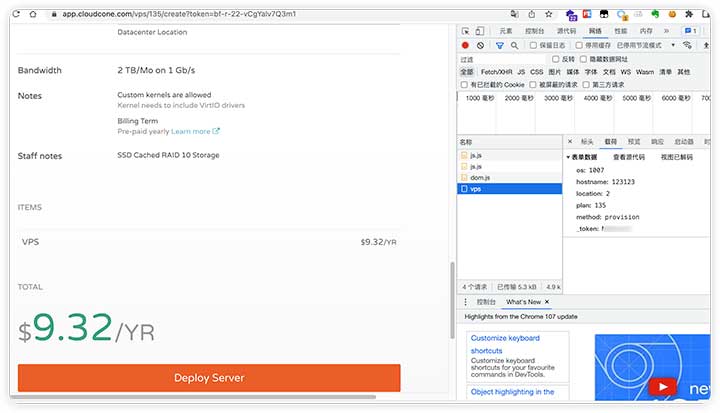
Task: Open the DevTools issues counter badge
Action: coord(691,31)
